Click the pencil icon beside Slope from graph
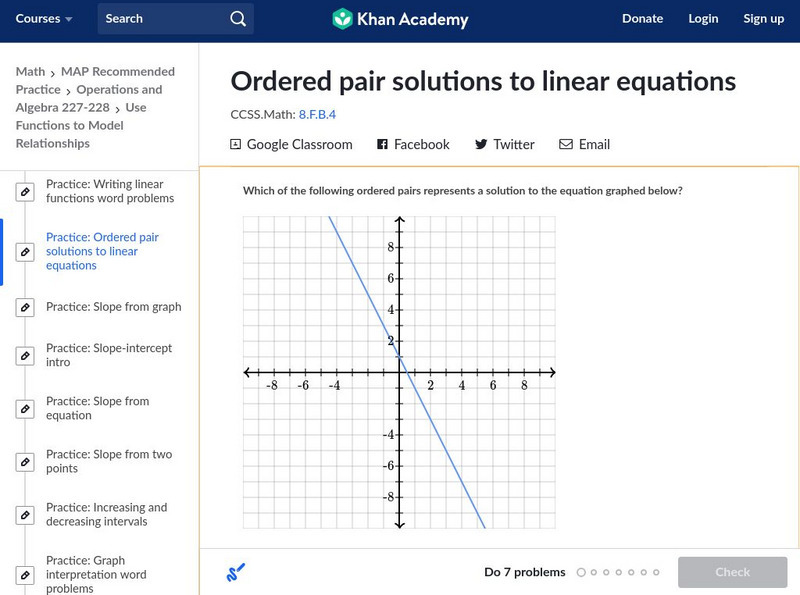The width and height of the screenshot is (800, 595). [25, 308]
